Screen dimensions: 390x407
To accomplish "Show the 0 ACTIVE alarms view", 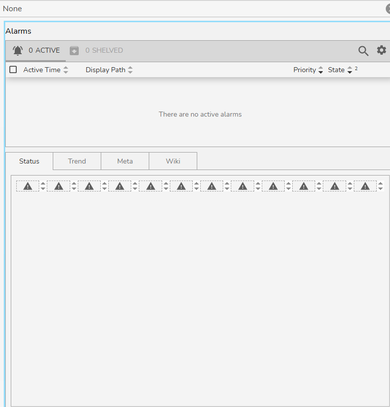I will pos(44,50).
